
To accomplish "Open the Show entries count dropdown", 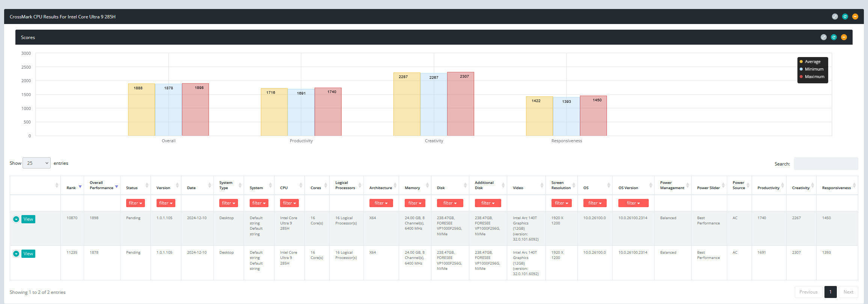I will 36,163.
